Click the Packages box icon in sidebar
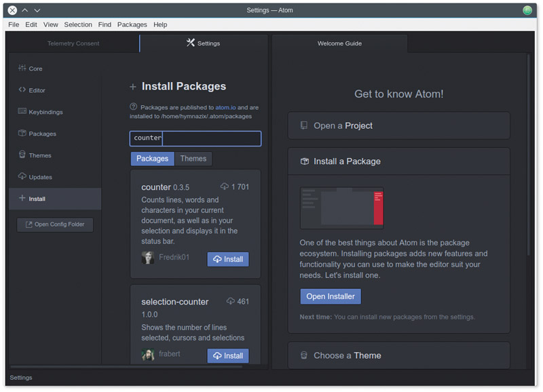 point(22,133)
